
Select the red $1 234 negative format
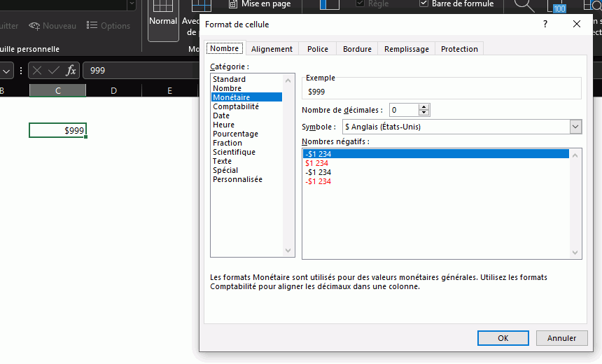tap(317, 163)
